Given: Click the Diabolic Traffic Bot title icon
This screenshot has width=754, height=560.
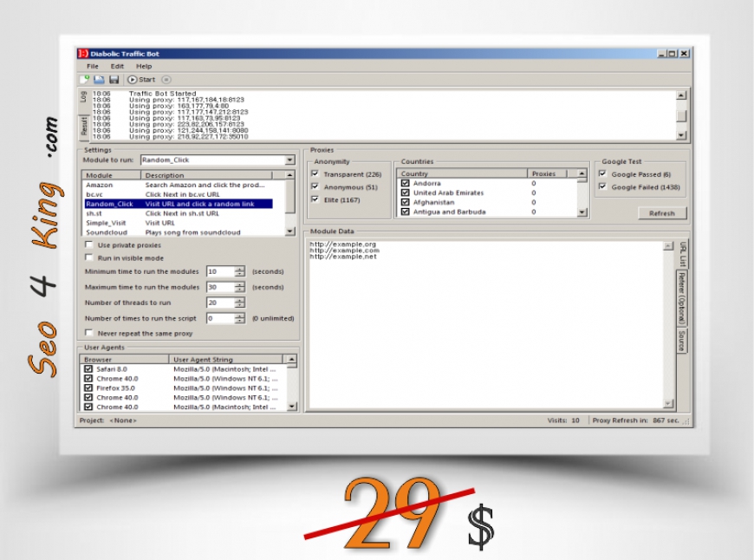Looking at the screenshot, I should point(83,54).
